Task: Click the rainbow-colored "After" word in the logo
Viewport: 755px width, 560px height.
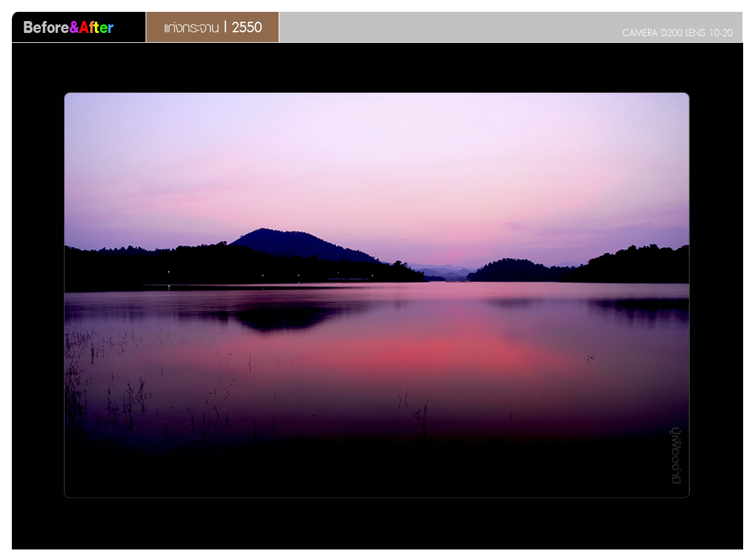Action: click(96, 28)
